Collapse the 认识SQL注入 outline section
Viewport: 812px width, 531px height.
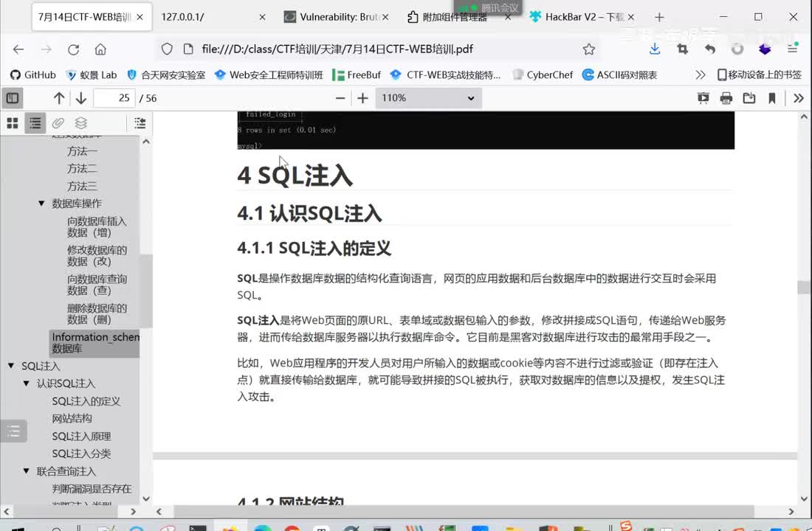(27, 383)
